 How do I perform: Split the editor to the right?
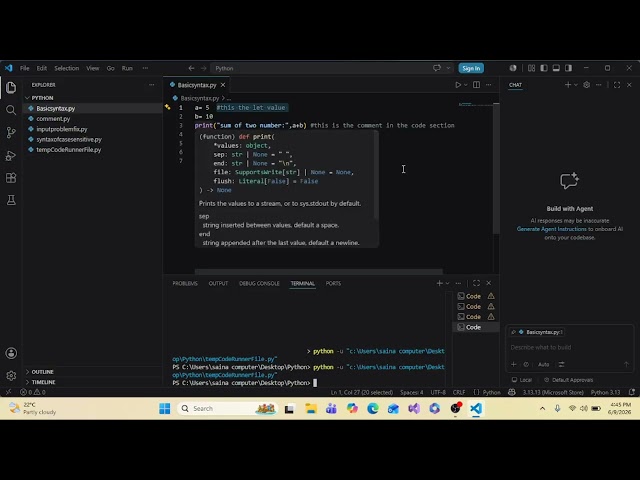(476, 85)
